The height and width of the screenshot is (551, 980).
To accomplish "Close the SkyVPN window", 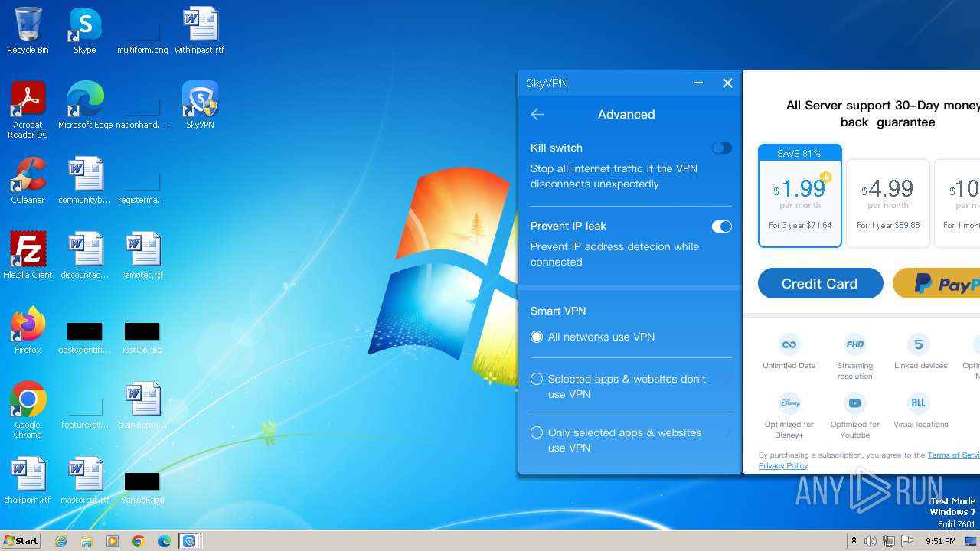I will [727, 83].
